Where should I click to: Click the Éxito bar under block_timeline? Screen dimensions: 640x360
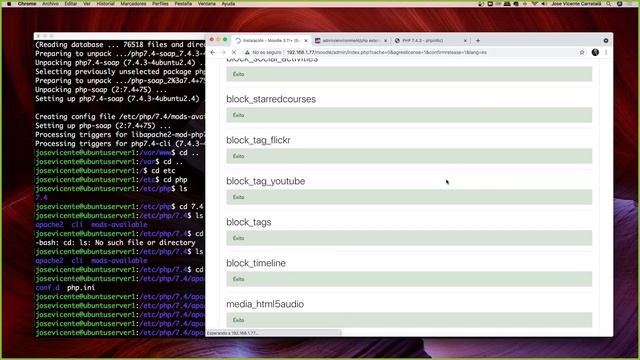coord(409,279)
